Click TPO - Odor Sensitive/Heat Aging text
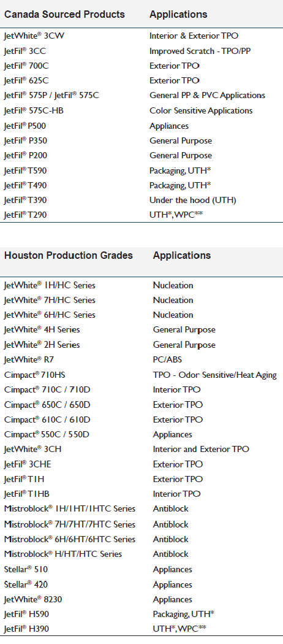 tap(215, 375)
